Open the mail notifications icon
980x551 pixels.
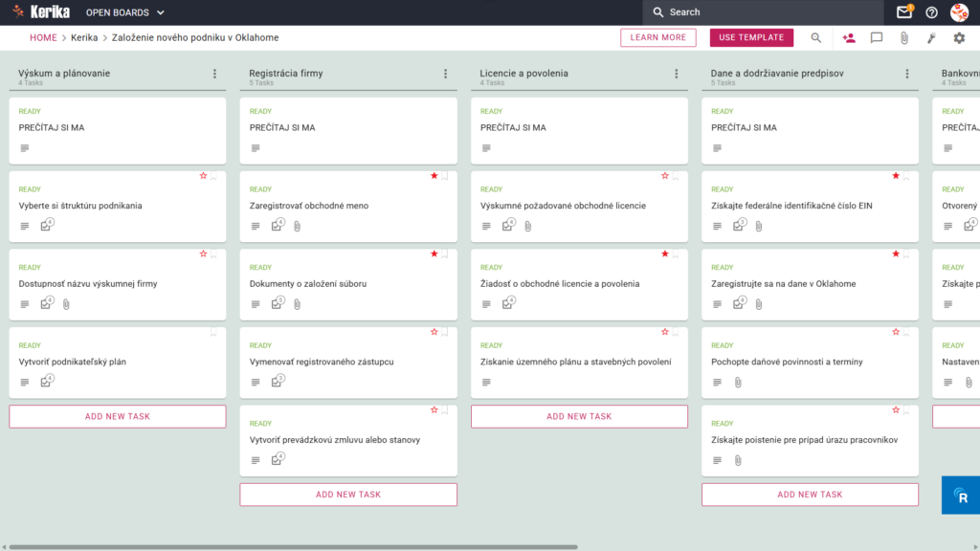tap(904, 11)
